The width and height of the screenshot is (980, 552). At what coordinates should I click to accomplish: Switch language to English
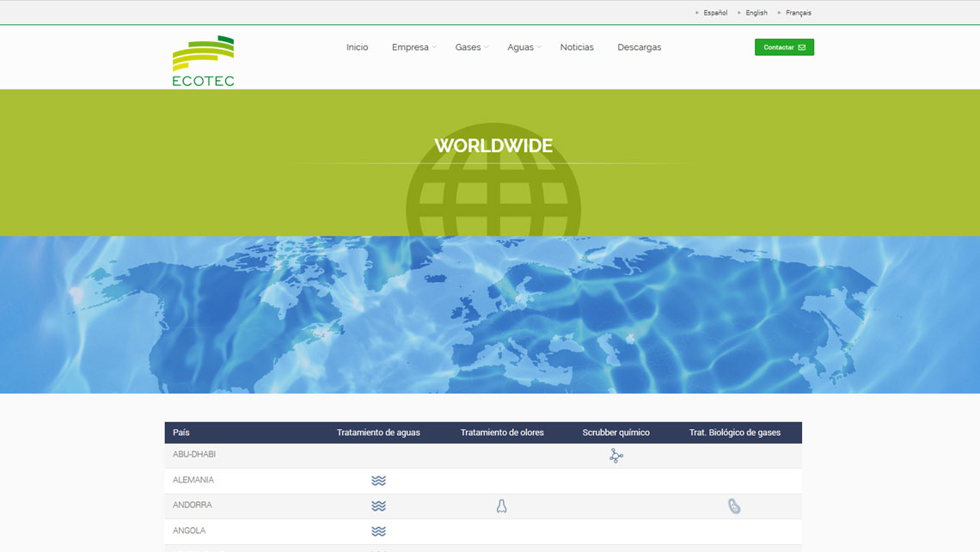coord(754,12)
